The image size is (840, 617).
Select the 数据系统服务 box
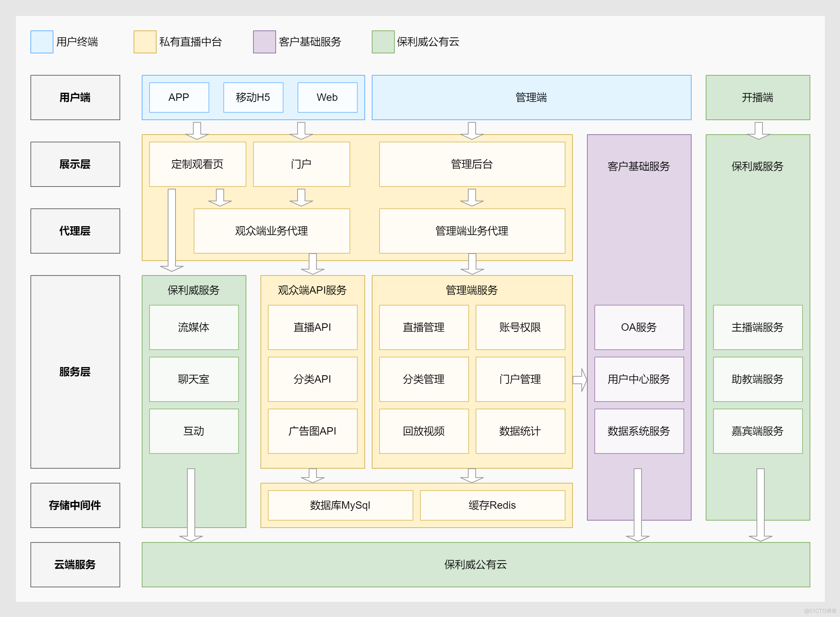click(x=639, y=431)
